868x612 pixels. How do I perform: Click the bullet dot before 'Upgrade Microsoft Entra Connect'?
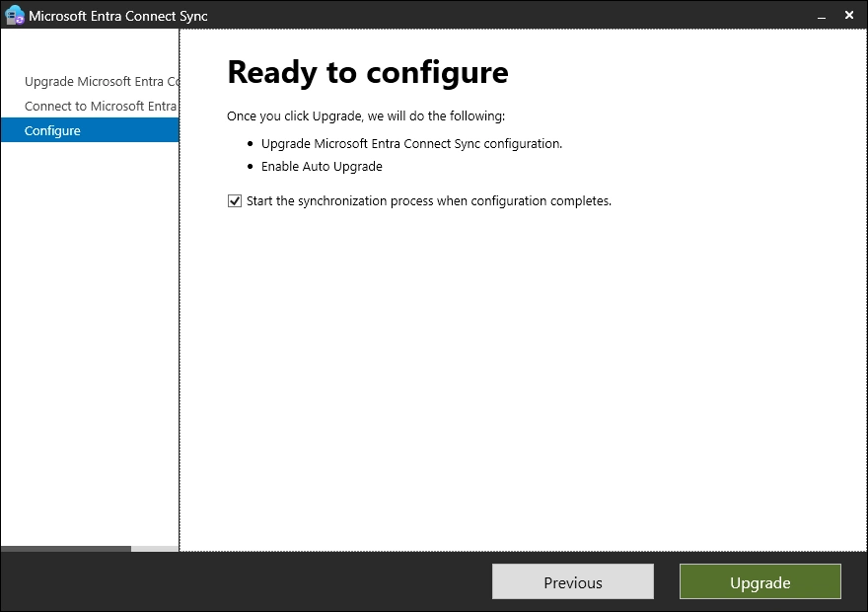(x=251, y=144)
